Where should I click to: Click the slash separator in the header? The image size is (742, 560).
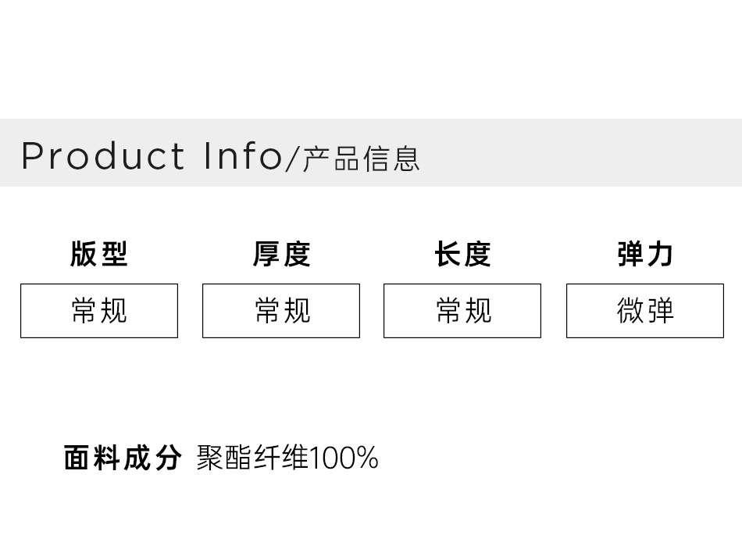tap(292, 158)
